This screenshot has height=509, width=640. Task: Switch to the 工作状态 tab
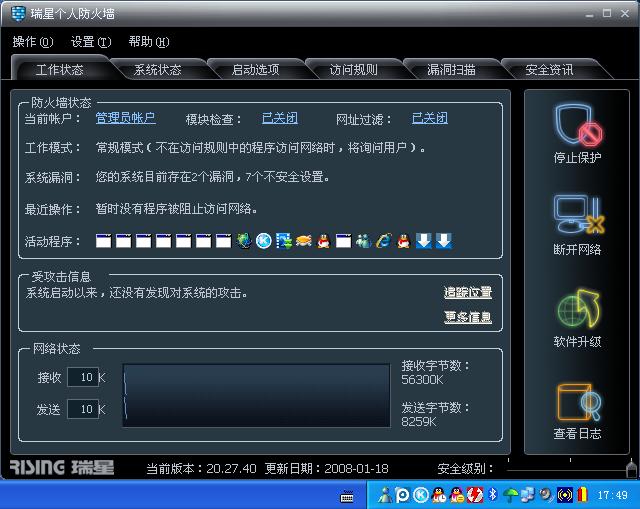coord(60,70)
